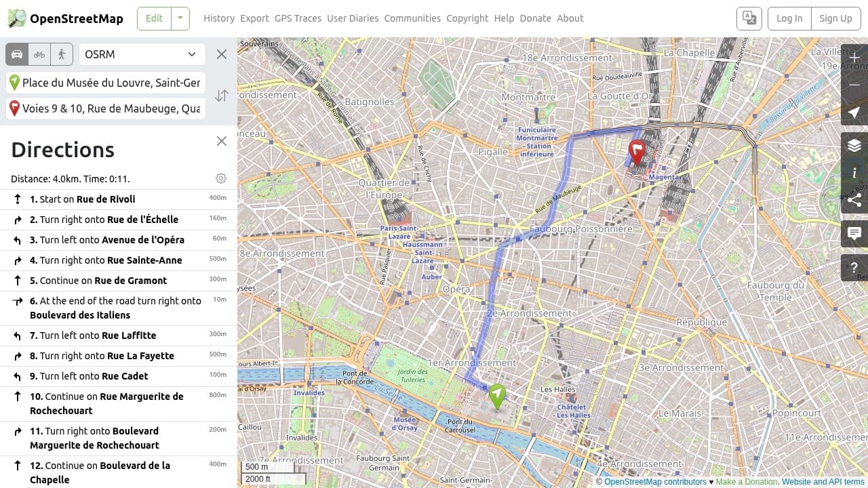868x488 pixels.
Task: Open the OSRM routing engine dropdown
Action: (142, 54)
